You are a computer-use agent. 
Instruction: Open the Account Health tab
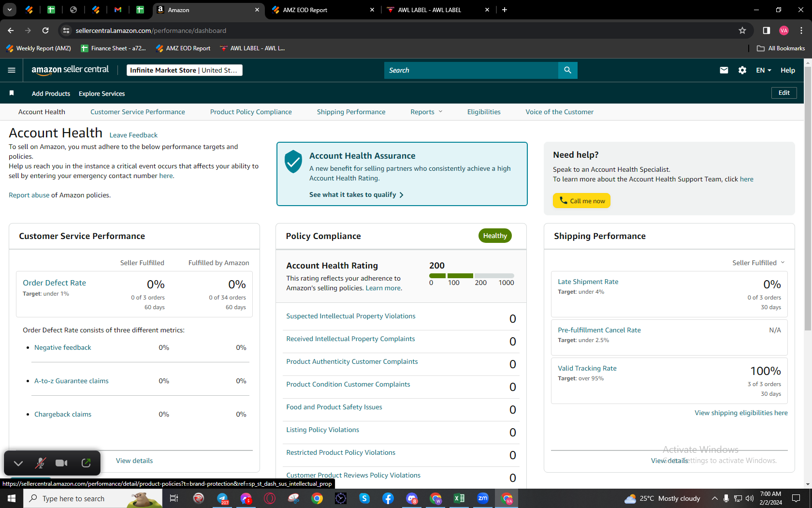(42, 112)
